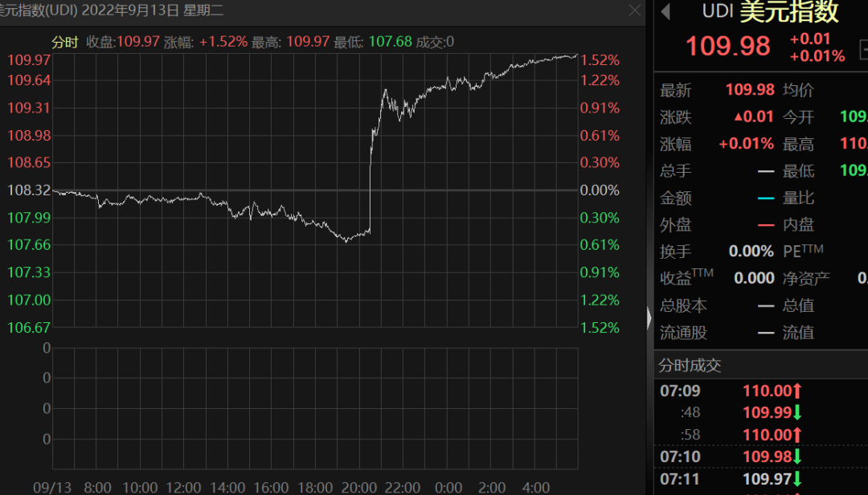
Task: Click the up arrow on the :58 trade
Action: point(797,435)
